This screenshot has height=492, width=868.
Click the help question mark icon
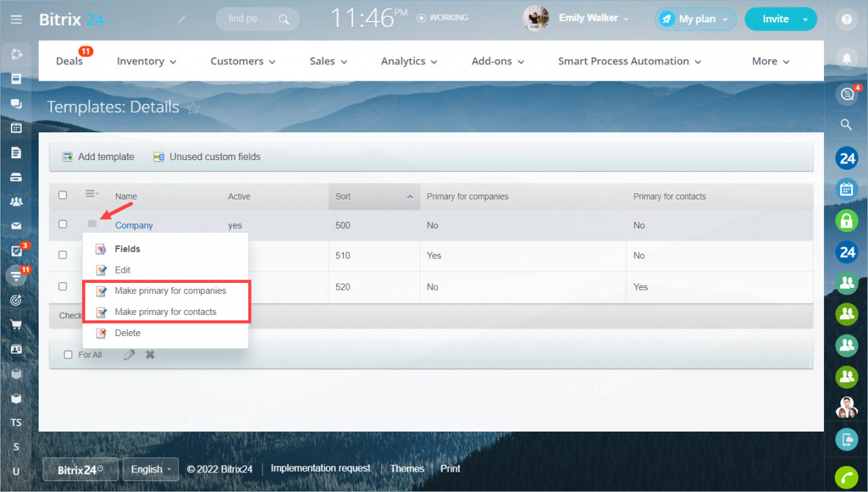[x=846, y=19]
